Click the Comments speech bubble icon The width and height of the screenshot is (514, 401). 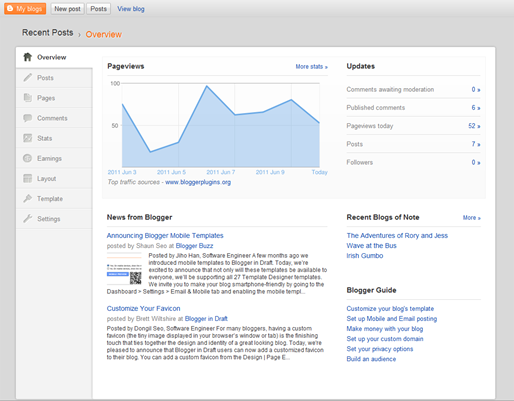coord(28,118)
